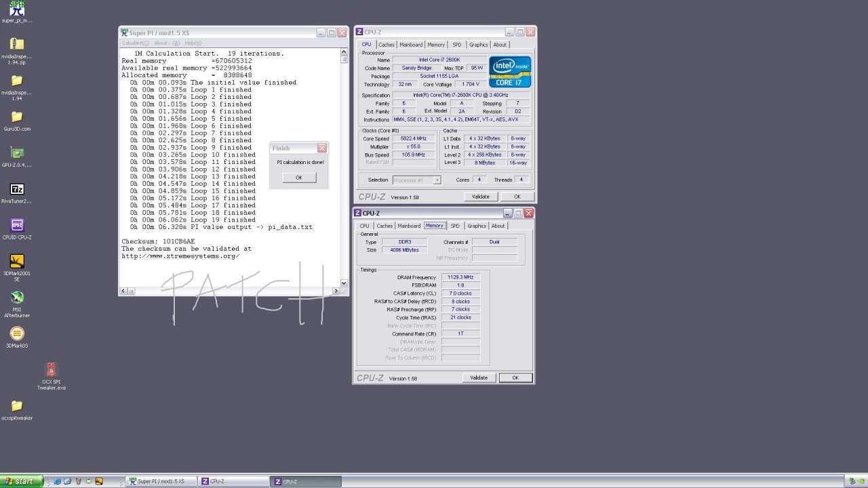Launch the 3DMark2001 SE desktop shortcut
The image size is (868, 488).
(17, 262)
